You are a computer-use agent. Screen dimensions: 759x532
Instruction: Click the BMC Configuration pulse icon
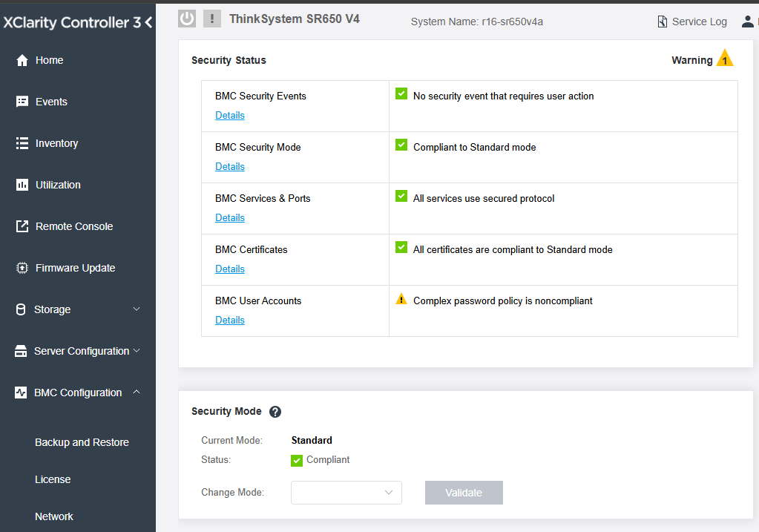pos(21,393)
